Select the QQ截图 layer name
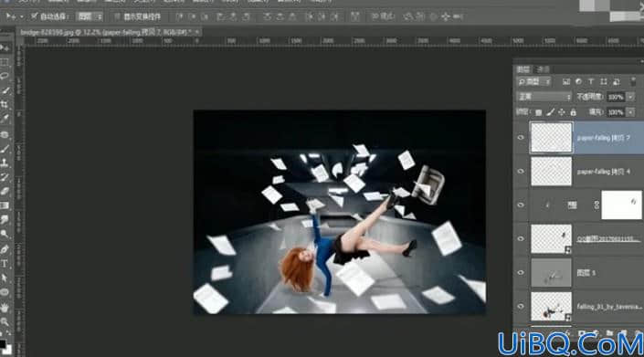Image resolution: width=644 pixels, height=357 pixels. pos(607,239)
